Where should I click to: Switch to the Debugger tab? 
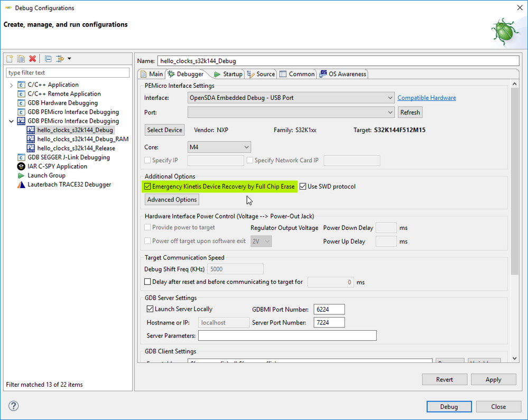tap(186, 74)
